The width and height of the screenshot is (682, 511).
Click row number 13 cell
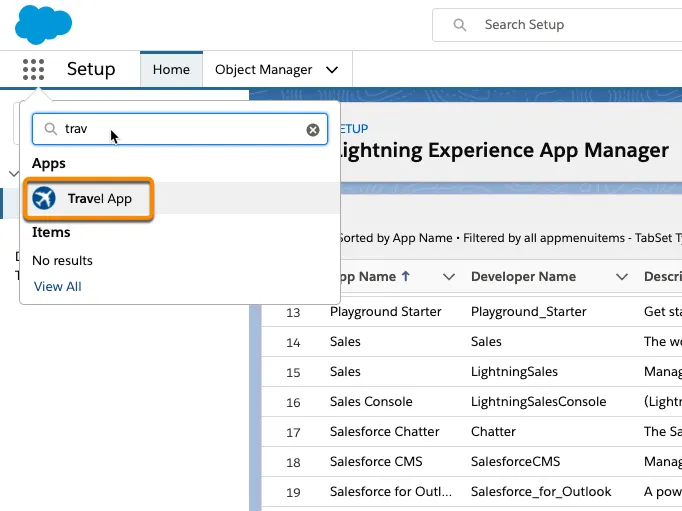click(293, 313)
